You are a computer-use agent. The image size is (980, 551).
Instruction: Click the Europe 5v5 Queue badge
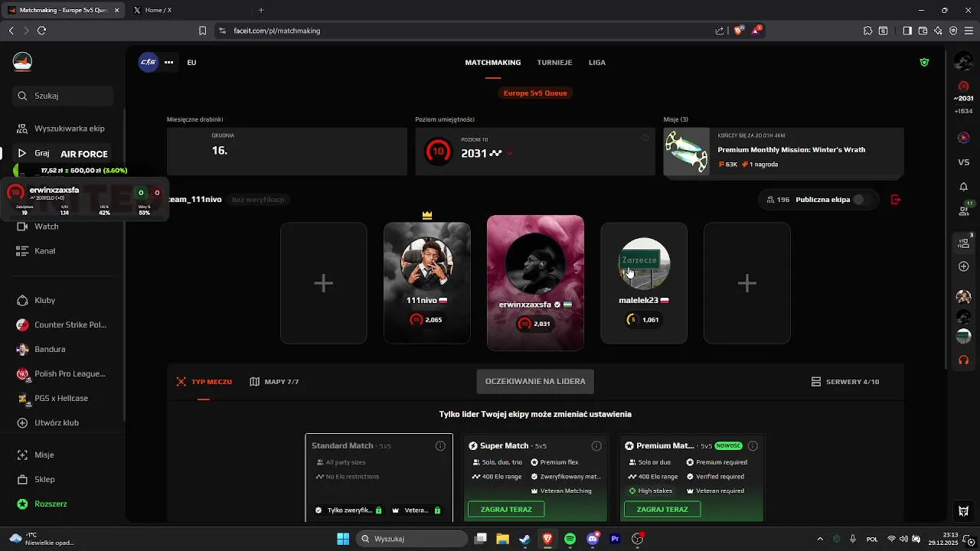point(535,93)
